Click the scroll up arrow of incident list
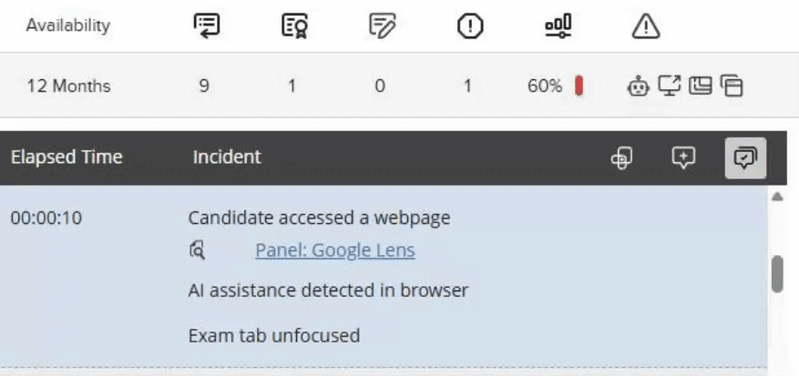 coord(777,197)
